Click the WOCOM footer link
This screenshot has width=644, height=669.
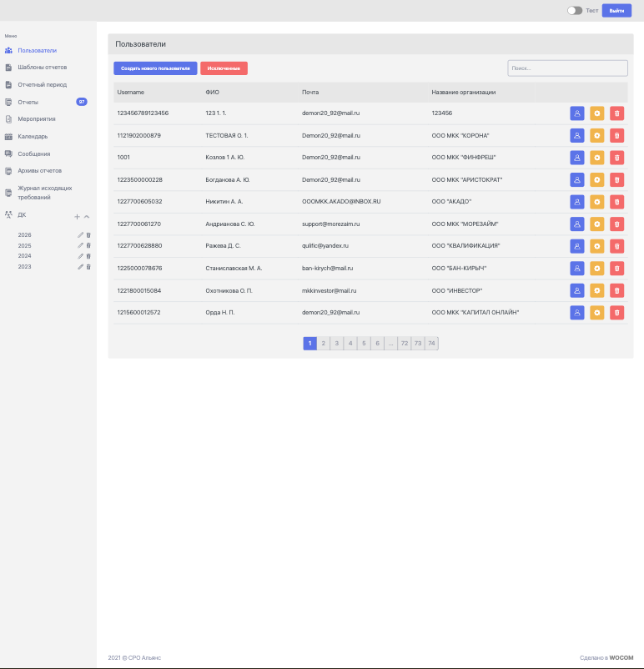click(621, 658)
